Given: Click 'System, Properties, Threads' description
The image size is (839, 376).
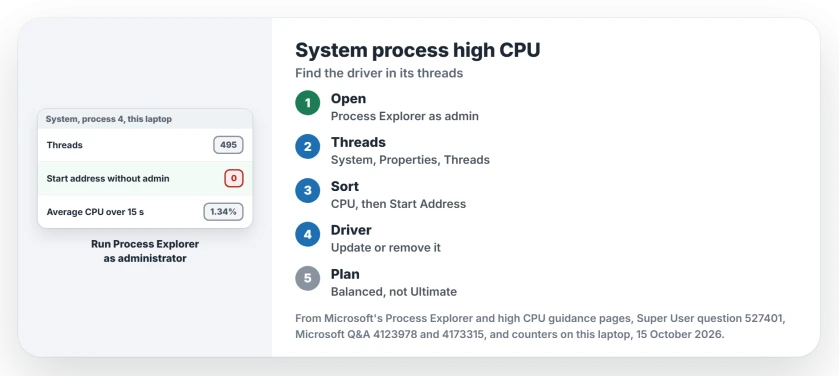Looking at the screenshot, I should coord(410,160).
